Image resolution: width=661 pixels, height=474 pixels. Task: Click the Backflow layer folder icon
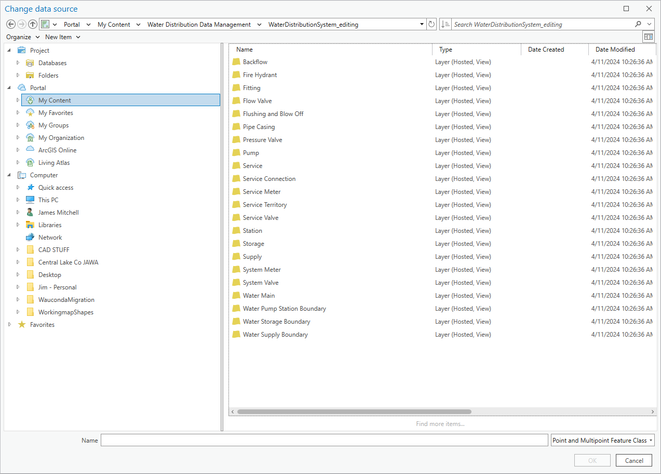[x=236, y=62]
